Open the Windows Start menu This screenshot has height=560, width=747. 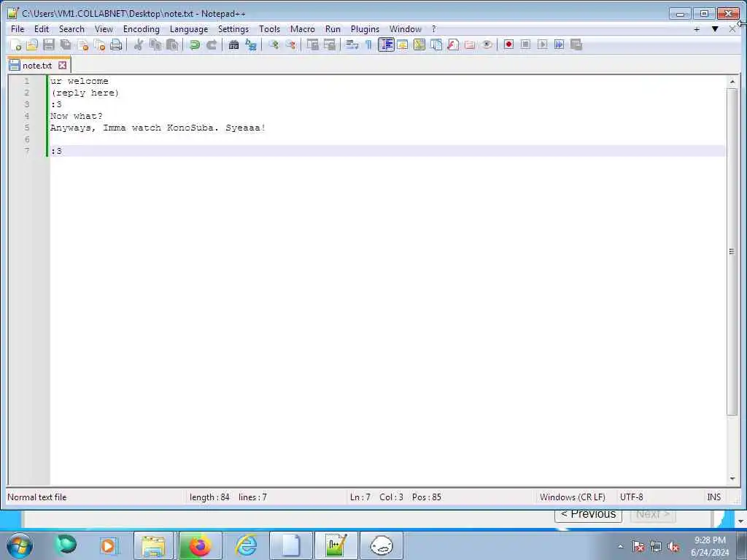20,545
